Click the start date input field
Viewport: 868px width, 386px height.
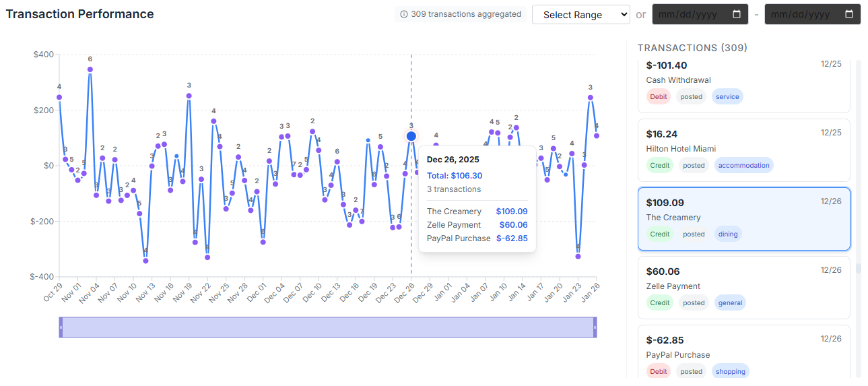[690, 14]
